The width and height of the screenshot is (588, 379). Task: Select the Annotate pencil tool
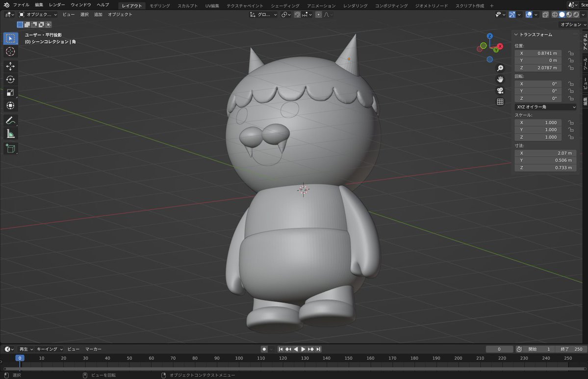coord(10,120)
